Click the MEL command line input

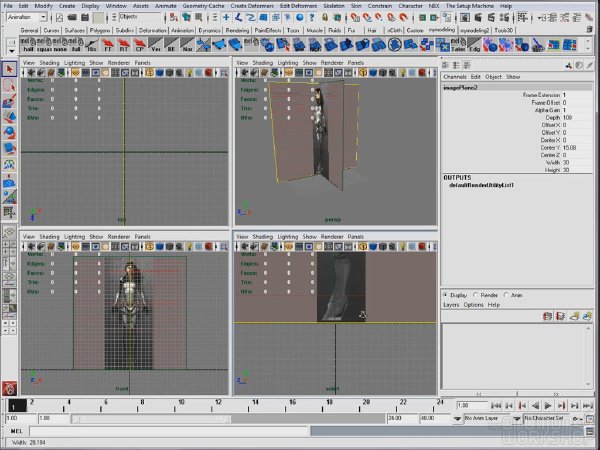tap(168, 431)
